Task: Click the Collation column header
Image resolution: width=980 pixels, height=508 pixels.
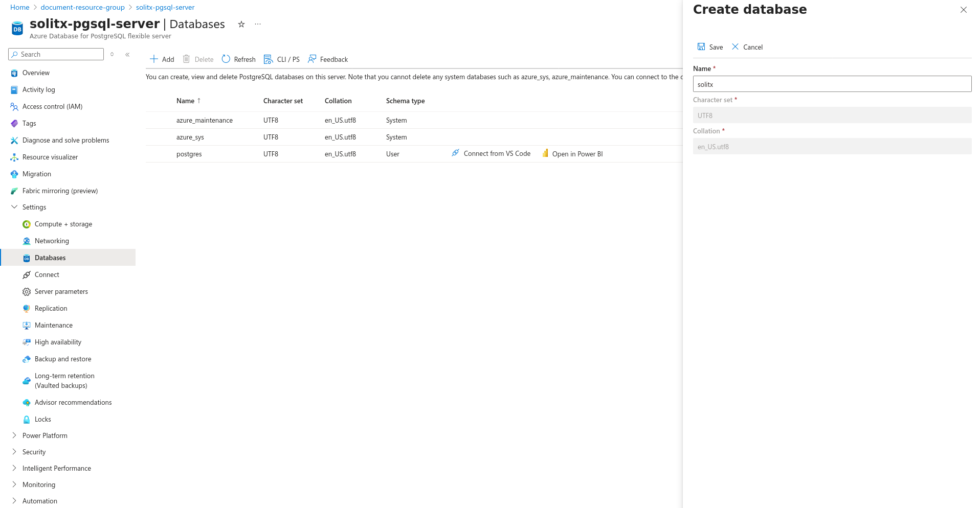Action: click(338, 101)
